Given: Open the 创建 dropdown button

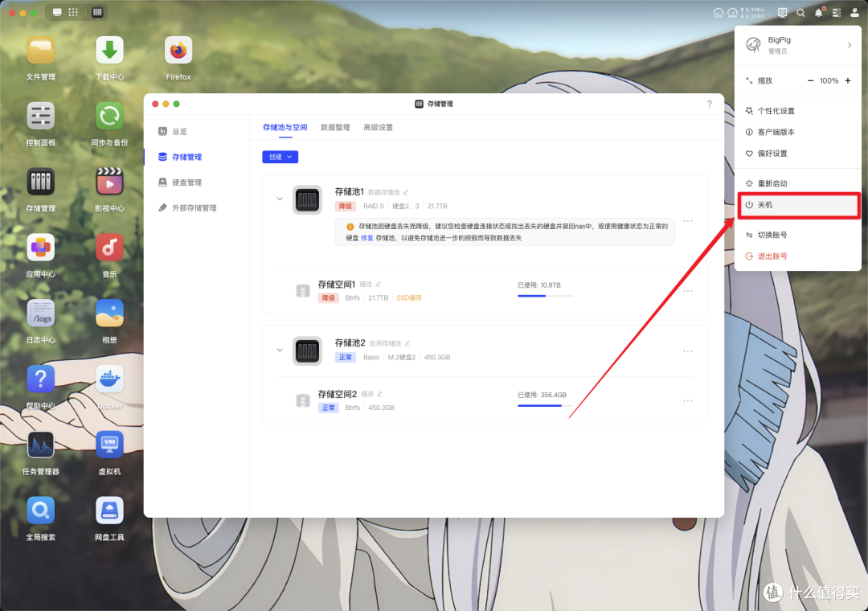Looking at the screenshot, I should [x=280, y=157].
